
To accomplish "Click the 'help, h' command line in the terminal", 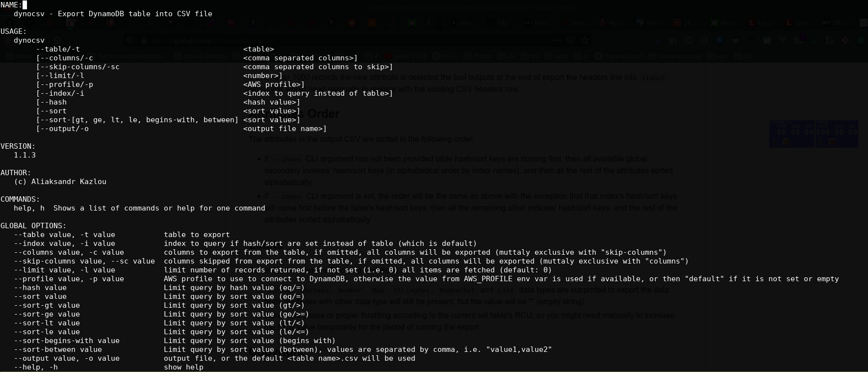I will point(139,208).
